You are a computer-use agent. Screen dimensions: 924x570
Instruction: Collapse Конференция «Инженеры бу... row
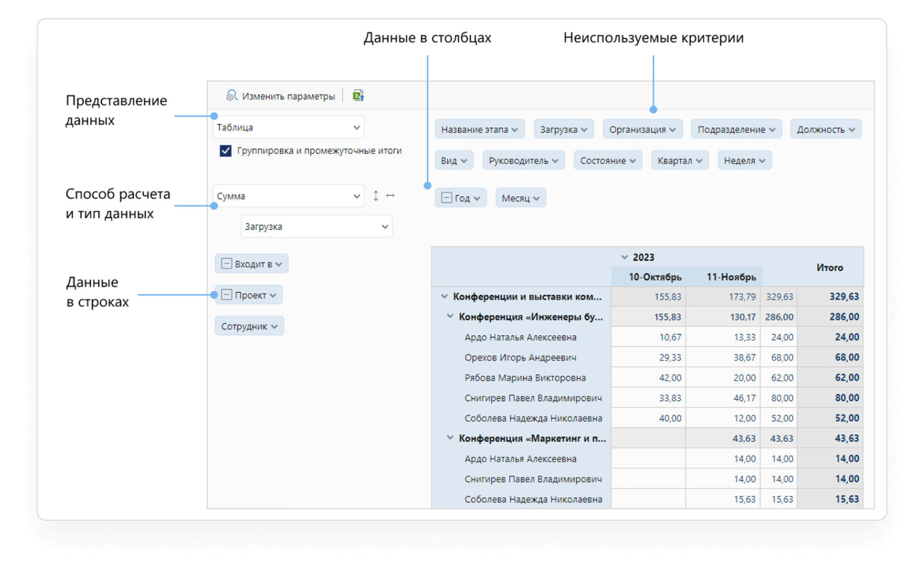click(450, 317)
